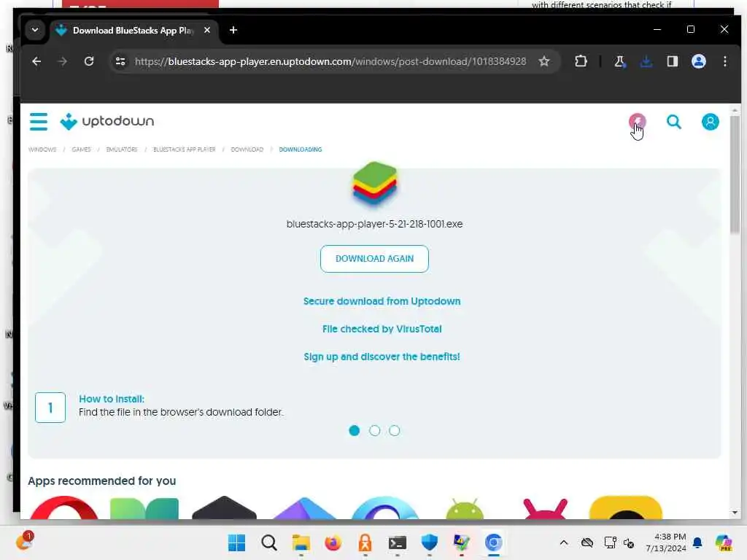Select the second install step dot
747x560 pixels.
(x=374, y=430)
